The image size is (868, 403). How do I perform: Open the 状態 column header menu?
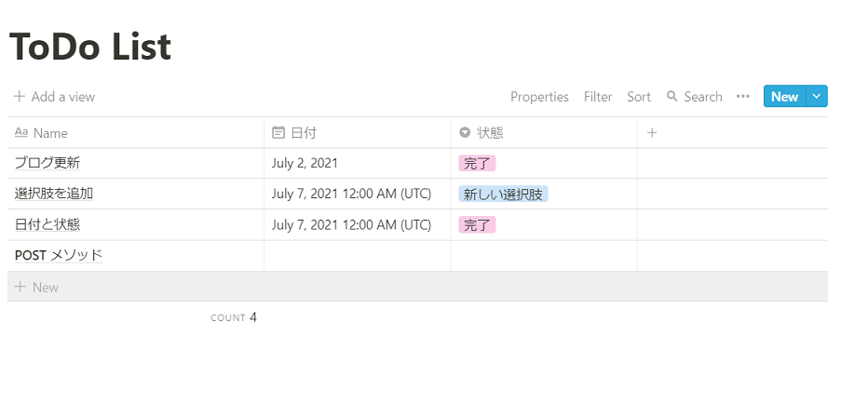point(490,133)
